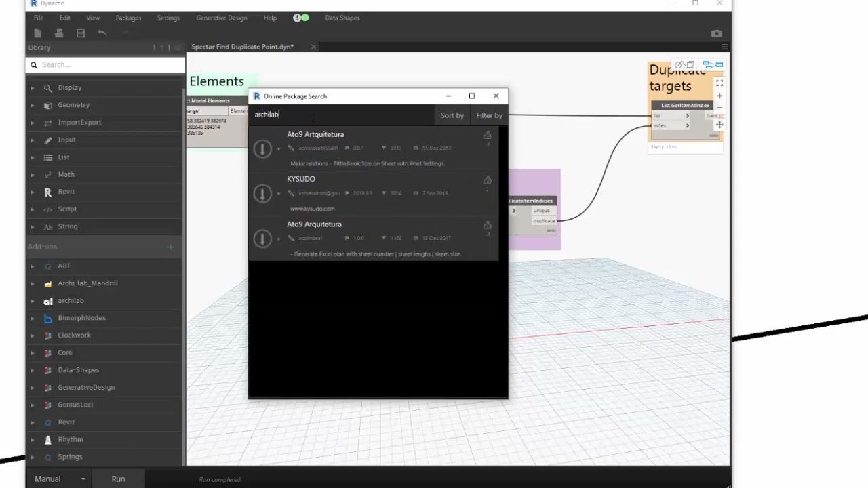The image size is (868, 488).
Task: Open the View menu
Action: click(93, 18)
